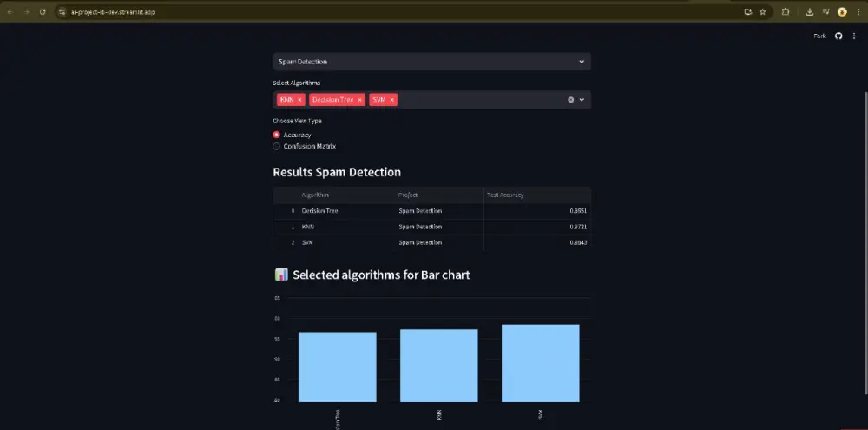Click the Selected algorithms for Bar chart heading

[381, 275]
